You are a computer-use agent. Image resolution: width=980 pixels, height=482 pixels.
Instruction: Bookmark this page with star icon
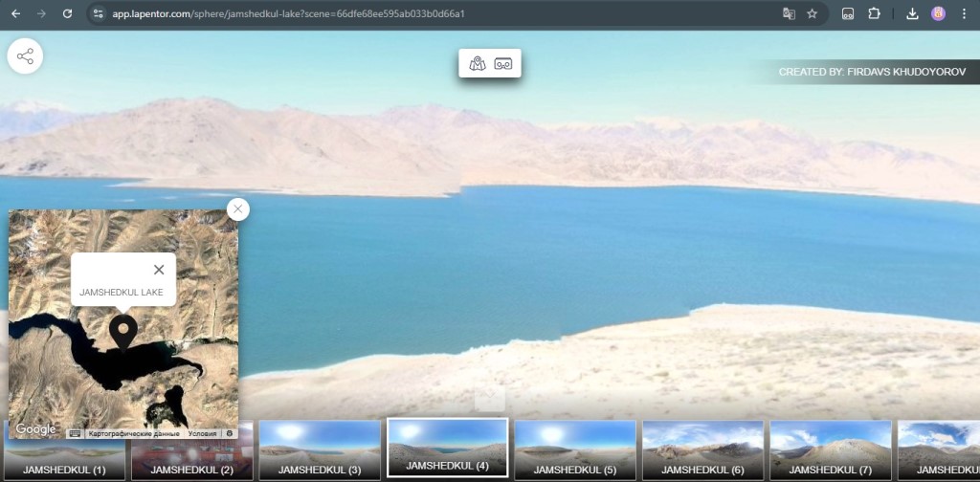pos(812,14)
